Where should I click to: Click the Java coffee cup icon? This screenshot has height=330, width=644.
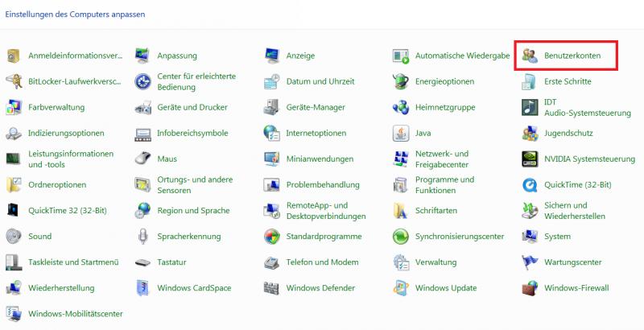point(400,133)
